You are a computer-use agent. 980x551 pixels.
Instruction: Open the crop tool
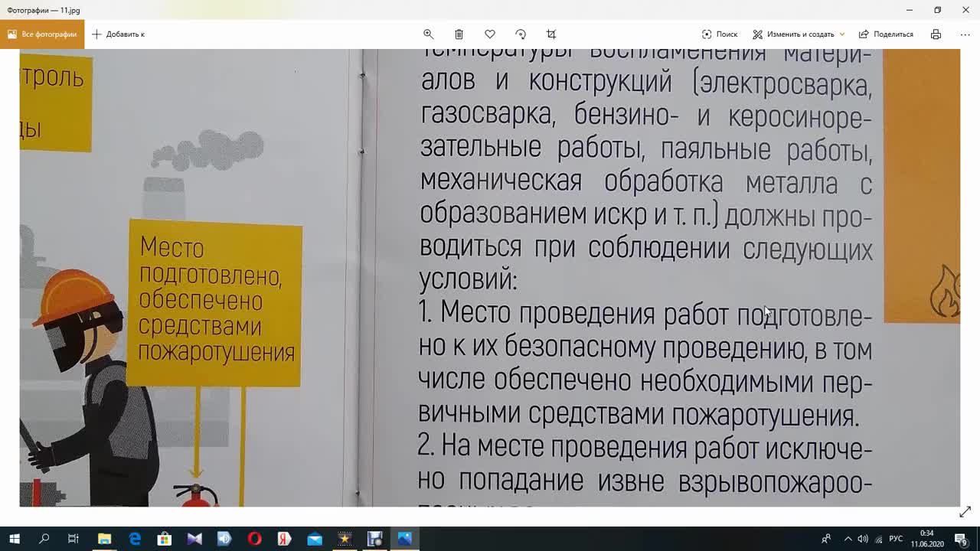pyautogui.click(x=551, y=34)
